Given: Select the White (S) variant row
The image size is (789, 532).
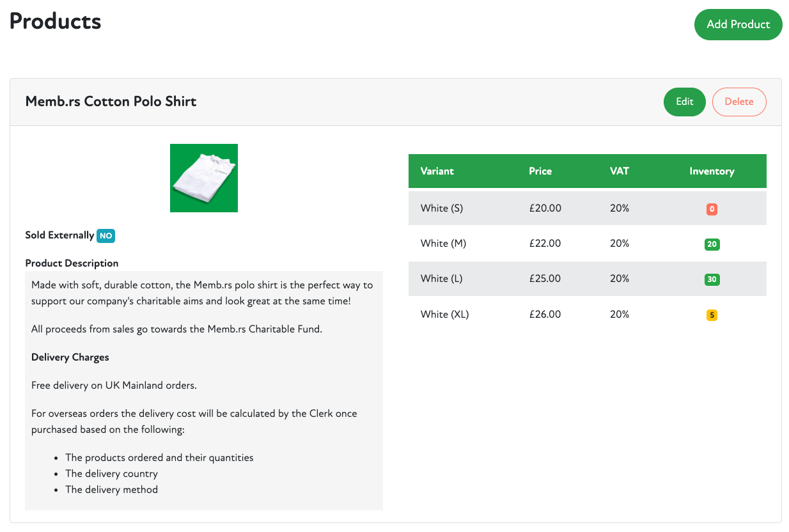Looking at the screenshot, I should coord(442,208).
